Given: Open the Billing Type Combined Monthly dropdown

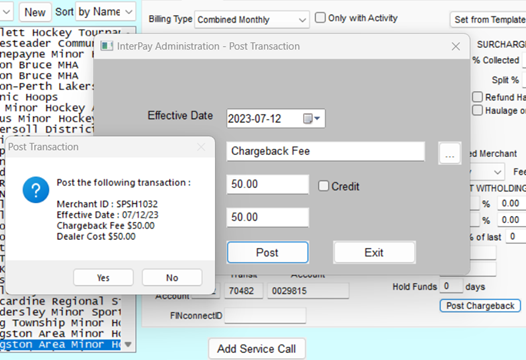Looking at the screenshot, I should (252, 20).
